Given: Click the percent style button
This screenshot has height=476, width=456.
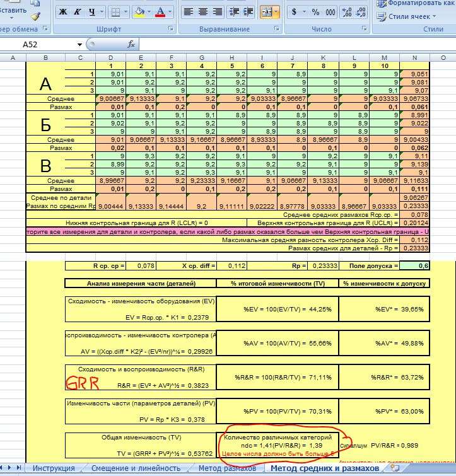Looking at the screenshot, I should coord(315,12).
